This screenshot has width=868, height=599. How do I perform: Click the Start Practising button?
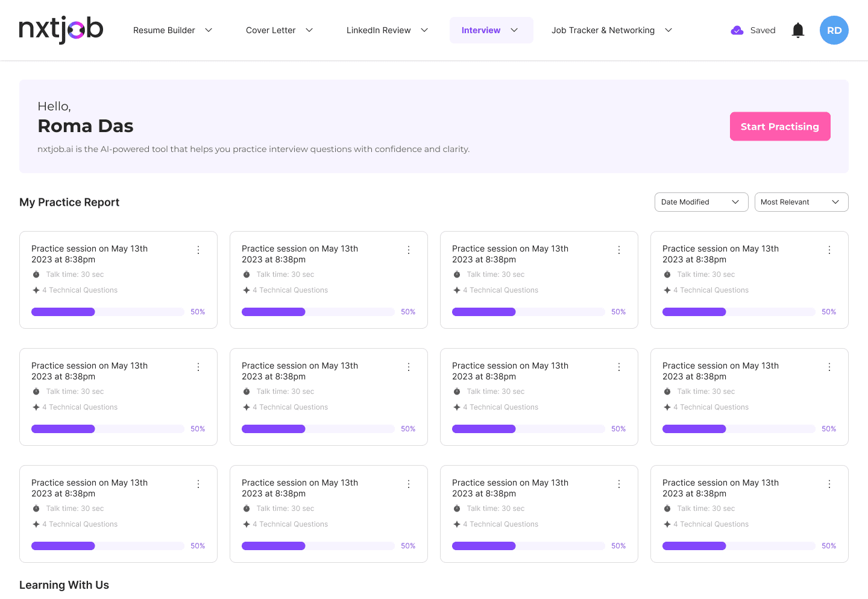[x=780, y=127]
